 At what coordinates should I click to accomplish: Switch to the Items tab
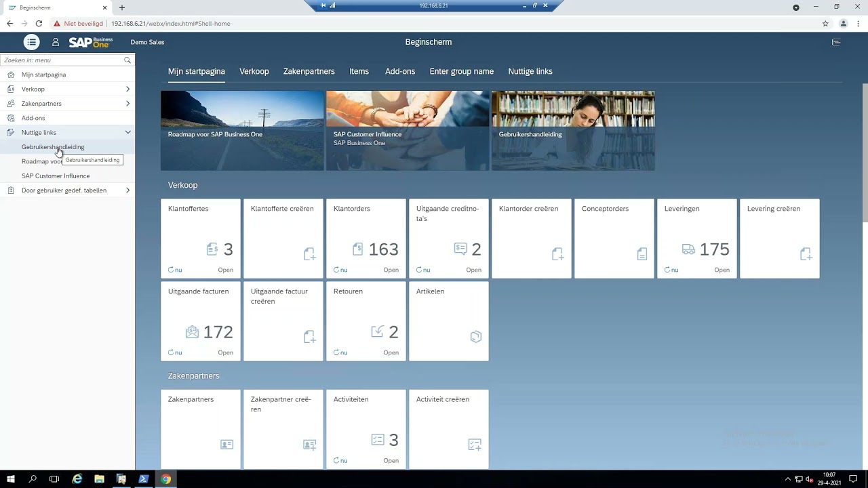(359, 71)
